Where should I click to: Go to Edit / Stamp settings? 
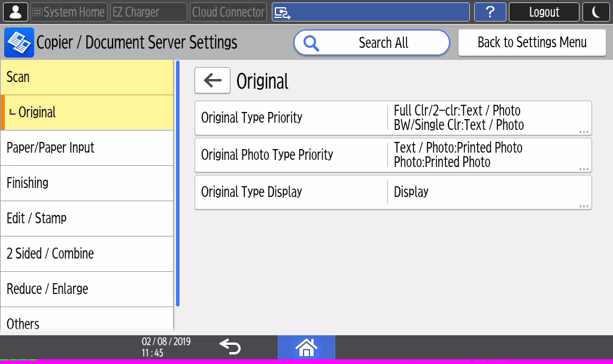pyautogui.click(x=87, y=219)
